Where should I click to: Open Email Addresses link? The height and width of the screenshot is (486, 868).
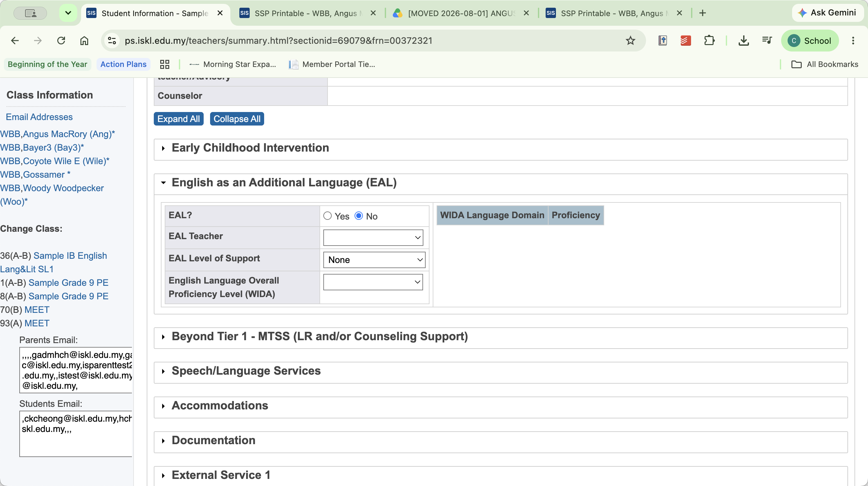[x=39, y=117]
